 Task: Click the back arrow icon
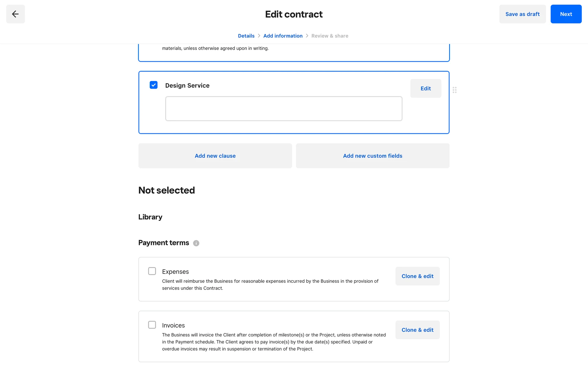(15, 14)
